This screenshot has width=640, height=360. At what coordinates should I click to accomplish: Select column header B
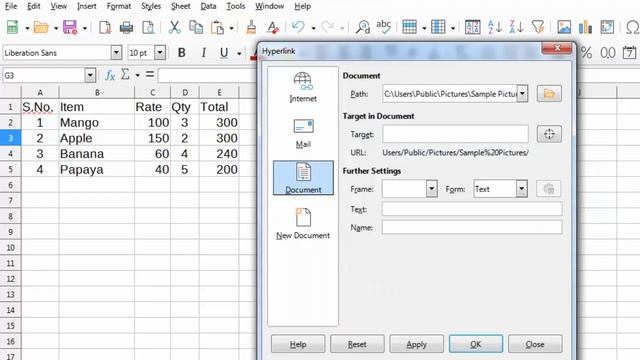pyautogui.click(x=97, y=93)
